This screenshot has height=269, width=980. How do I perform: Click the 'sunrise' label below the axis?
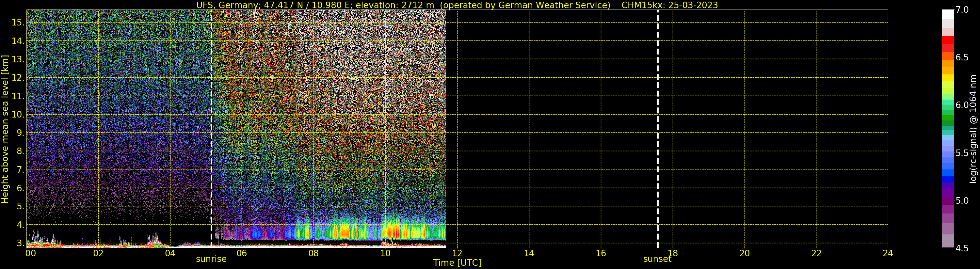211,259
